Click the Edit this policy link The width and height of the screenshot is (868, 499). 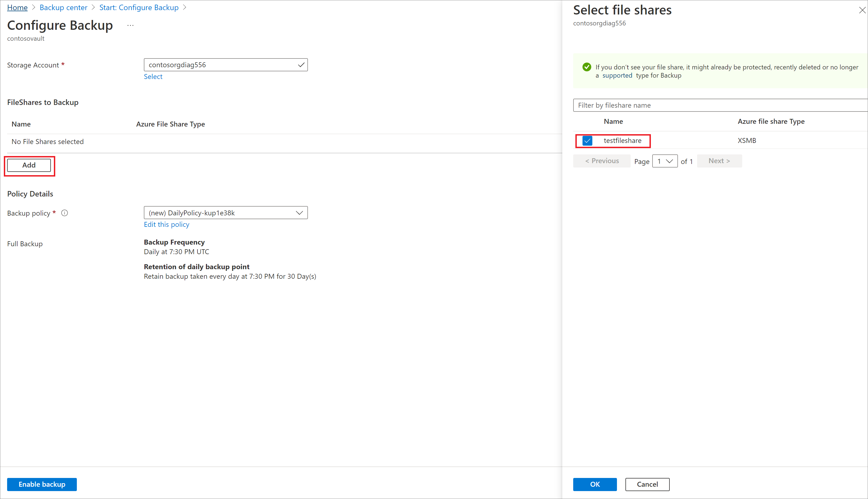166,224
